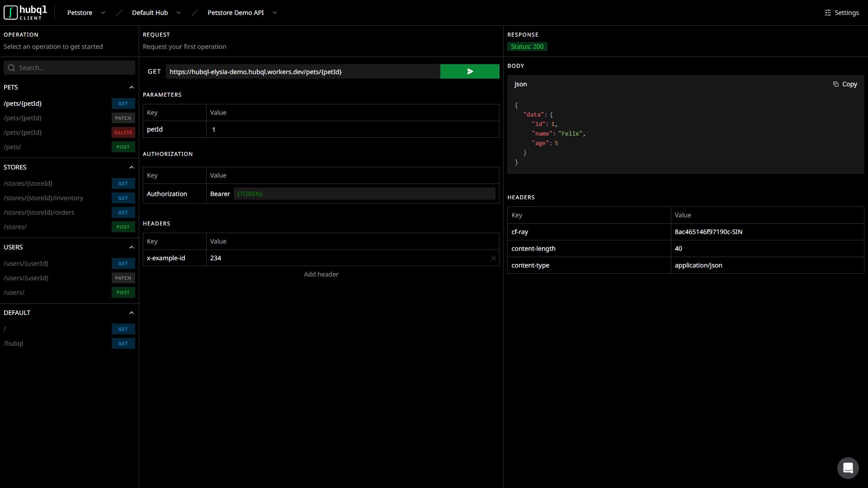
Task: Collapse the PETS section
Action: [x=131, y=87]
